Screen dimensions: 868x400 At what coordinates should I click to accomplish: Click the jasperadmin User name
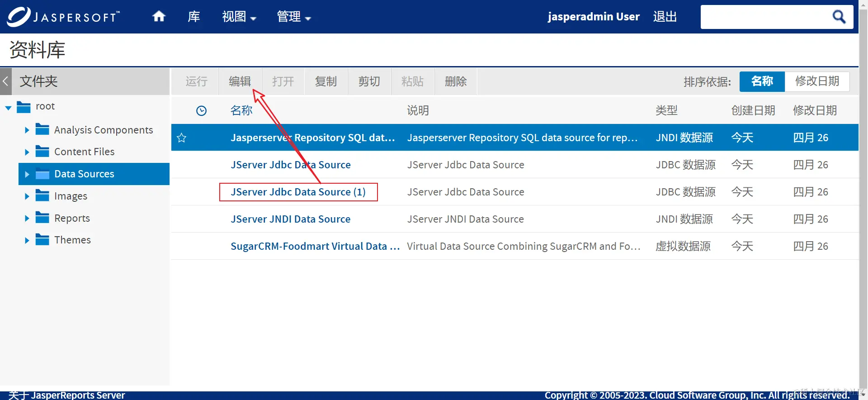click(x=594, y=17)
